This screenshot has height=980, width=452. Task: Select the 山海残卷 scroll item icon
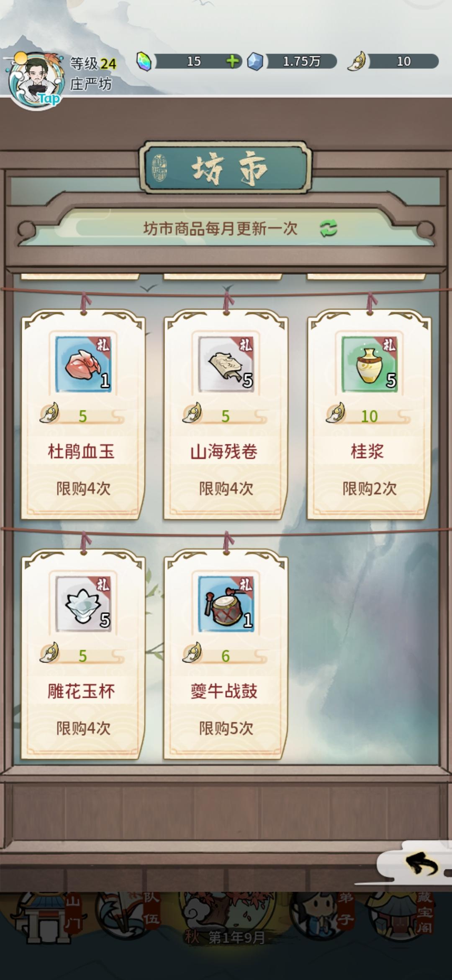coord(226,364)
